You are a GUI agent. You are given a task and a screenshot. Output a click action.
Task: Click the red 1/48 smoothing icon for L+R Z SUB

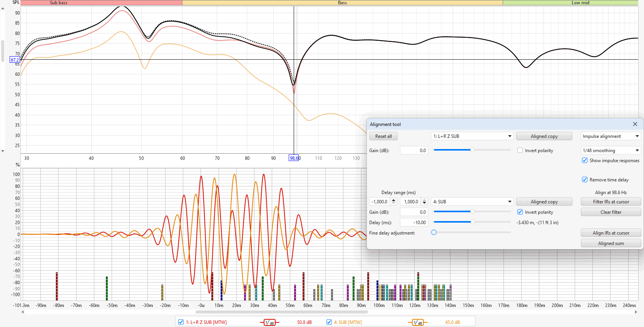coord(269,322)
